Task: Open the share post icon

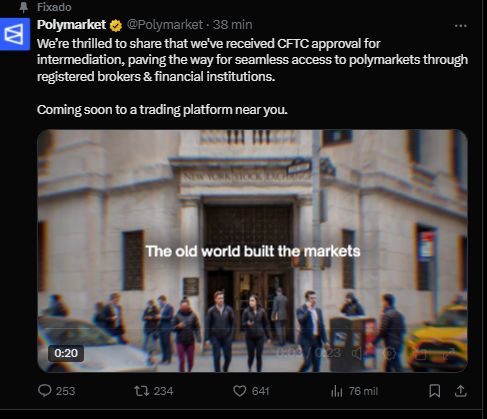Action: tap(460, 391)
